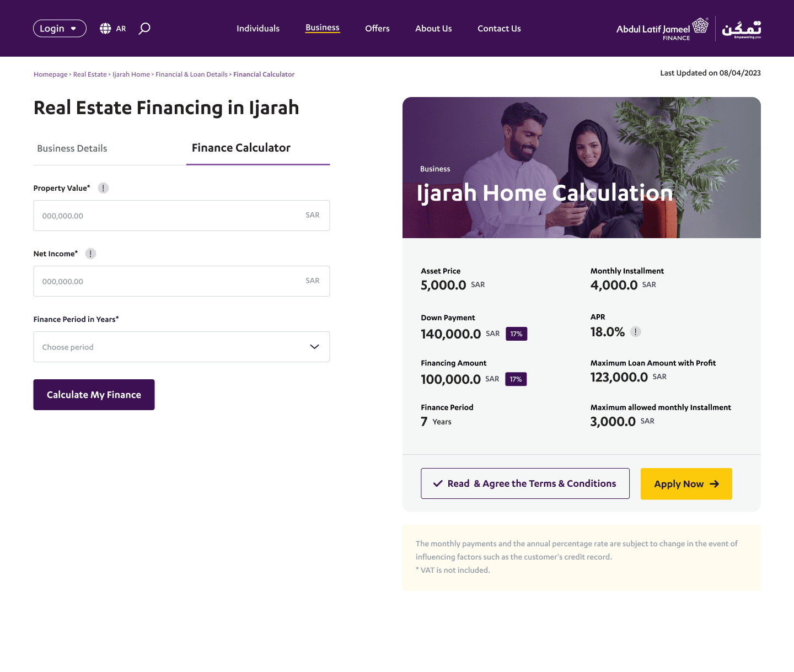
Task: Check Read & Agree the Terms & Conditions
Action: pos(525,483)
